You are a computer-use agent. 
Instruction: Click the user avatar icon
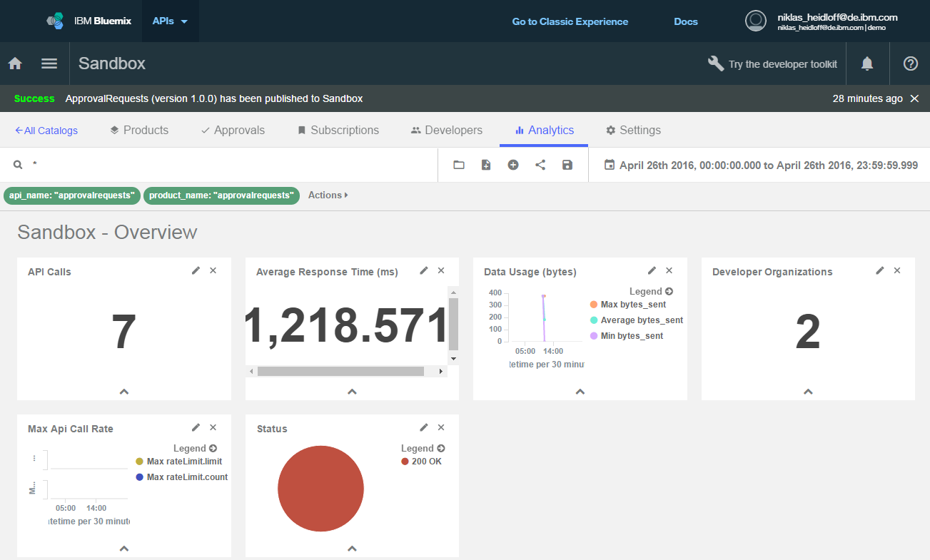pyautogui.click(x=756, y=21)
